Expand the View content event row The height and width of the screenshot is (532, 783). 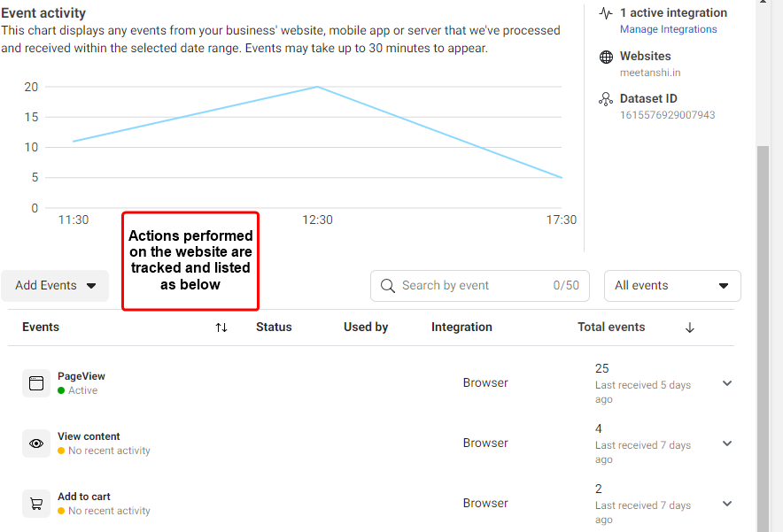coord(727,443)
